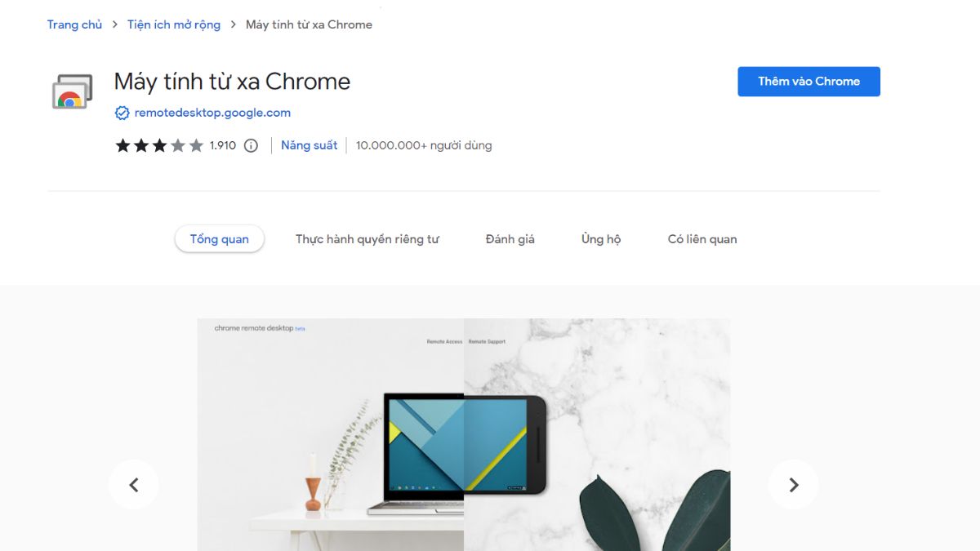The image size is (980, 551).
Task: Click the laptop and phone promotional screenshot
Action: [464, 434]
